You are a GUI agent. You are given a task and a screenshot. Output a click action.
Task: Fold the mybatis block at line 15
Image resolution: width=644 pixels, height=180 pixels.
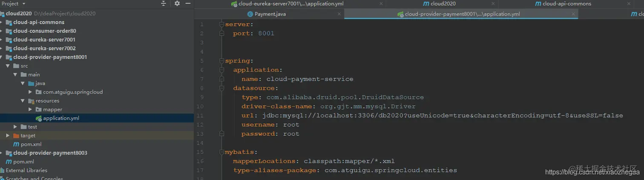click(x=221, y=152)
